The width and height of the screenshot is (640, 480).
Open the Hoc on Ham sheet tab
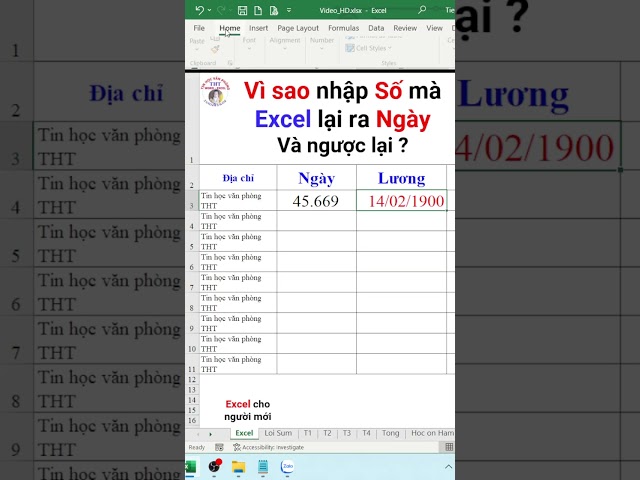point(432,433)
